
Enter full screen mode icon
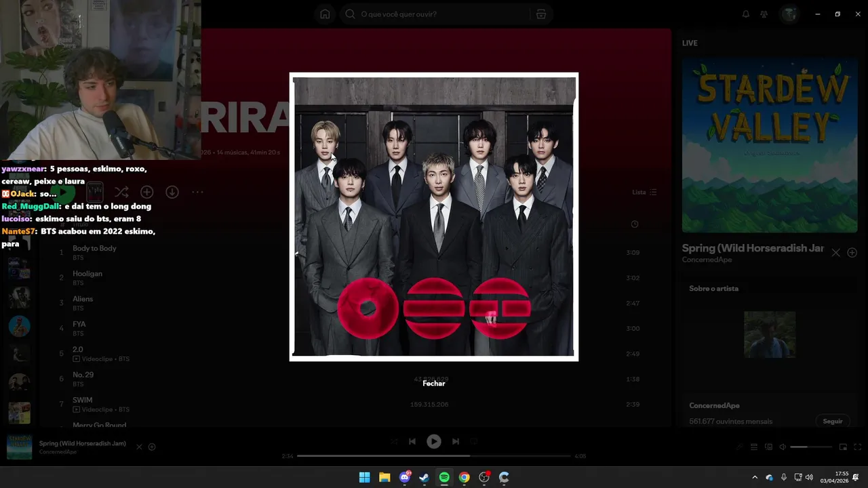click(858, 447)
